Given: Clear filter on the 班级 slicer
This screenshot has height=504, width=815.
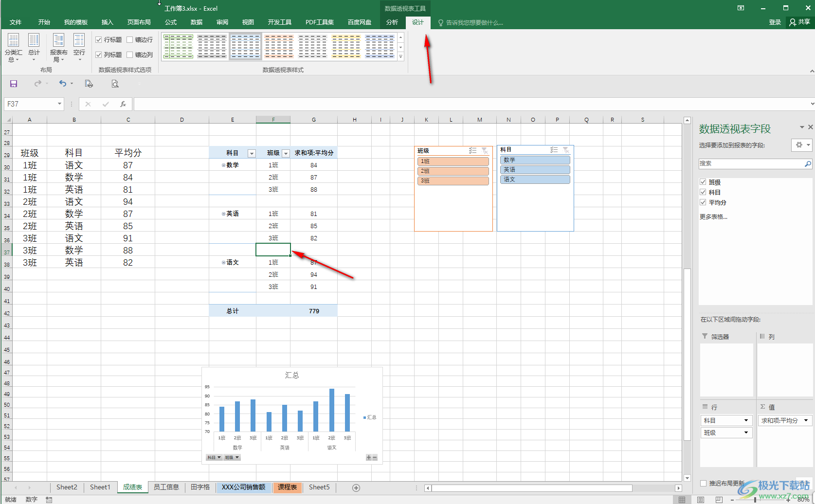Looking at the screenshot, I should (x=485, y=151).
